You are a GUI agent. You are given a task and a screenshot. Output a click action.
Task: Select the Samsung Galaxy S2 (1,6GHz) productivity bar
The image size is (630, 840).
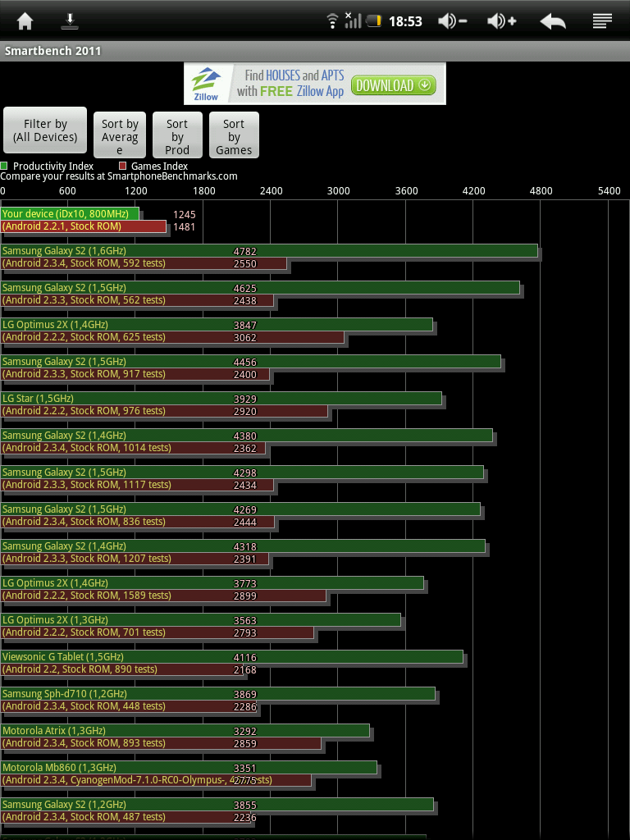point(269,251)
